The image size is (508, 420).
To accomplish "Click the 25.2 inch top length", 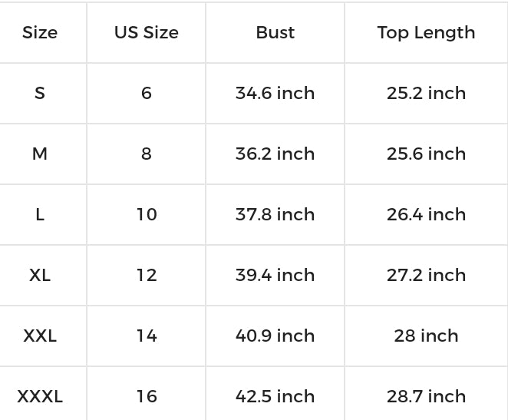I will pyautogui.click(x=426, y=93).
